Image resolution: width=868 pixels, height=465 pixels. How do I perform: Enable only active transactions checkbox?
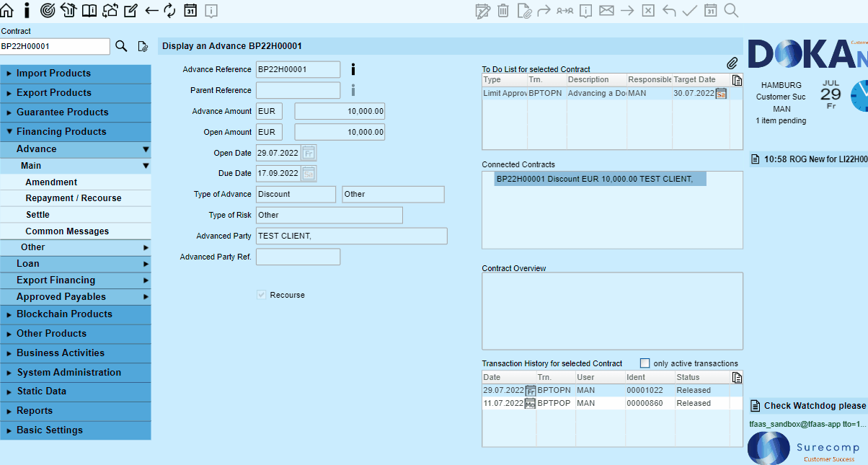[645, 363]
